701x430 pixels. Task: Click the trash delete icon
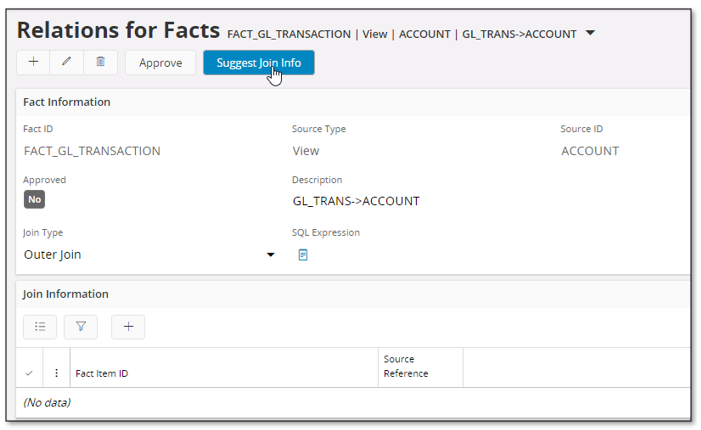(x=100, y=62)
